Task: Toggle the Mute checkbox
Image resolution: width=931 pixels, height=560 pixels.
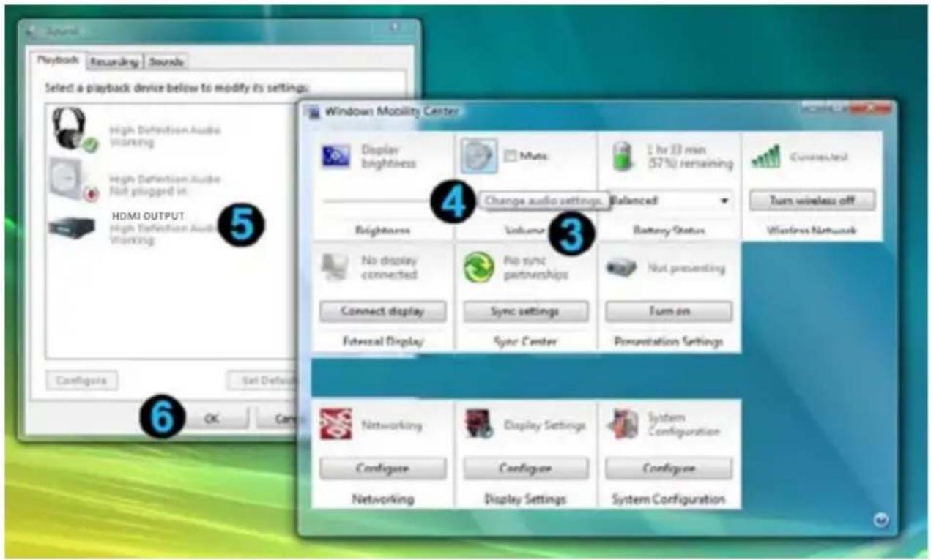Action: click(x=511, y=156)
